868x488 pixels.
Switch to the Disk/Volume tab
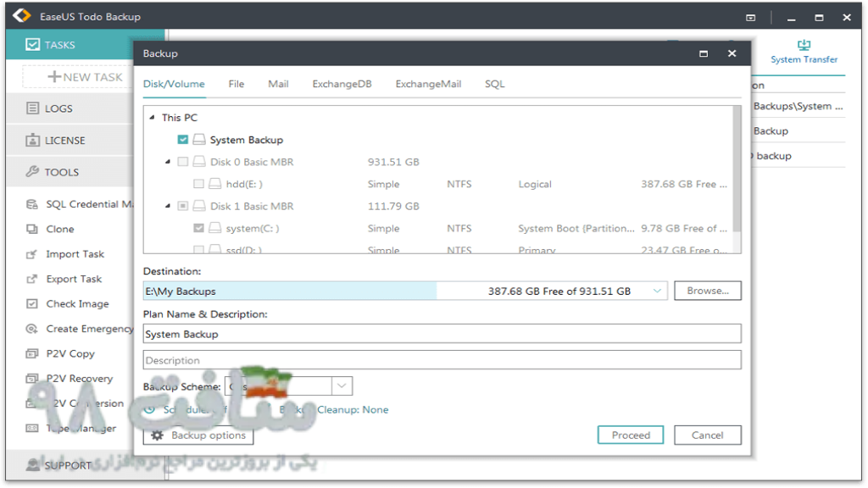pos(174,84)
